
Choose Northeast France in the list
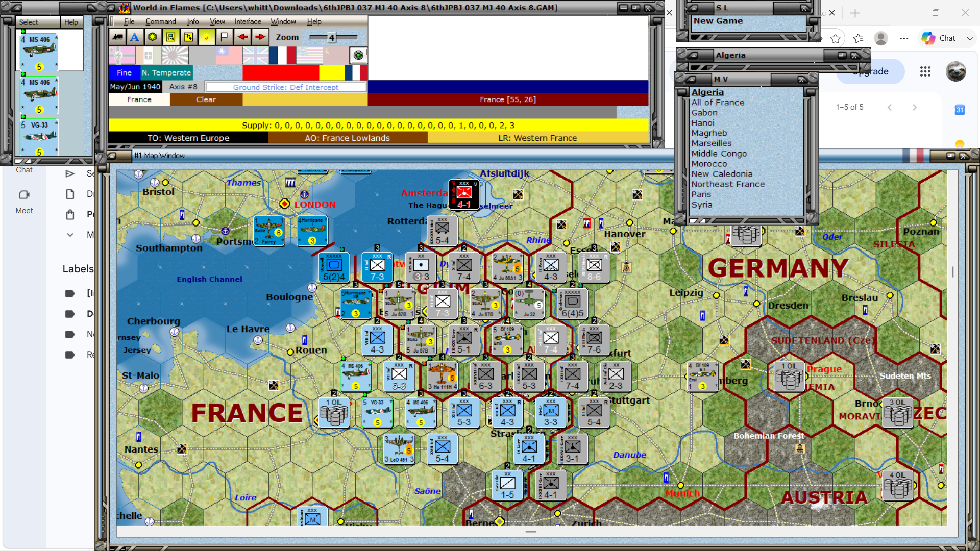[x=728, y=184]
